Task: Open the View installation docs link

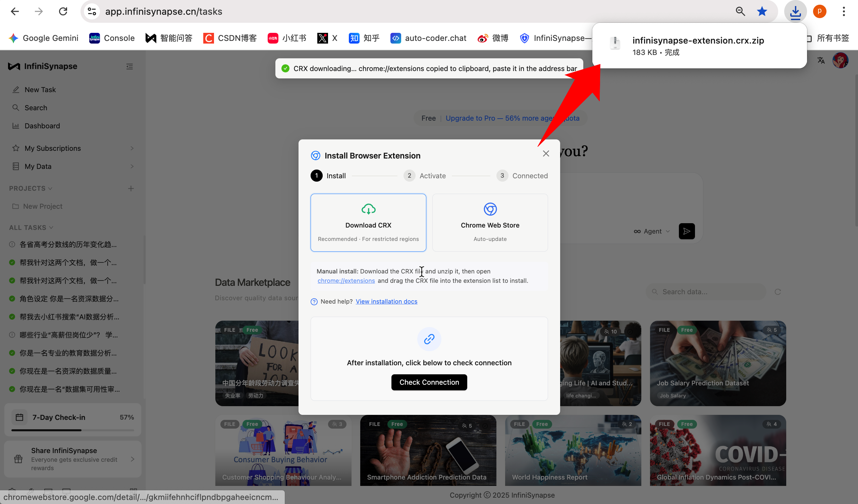Action: point(386,301)
